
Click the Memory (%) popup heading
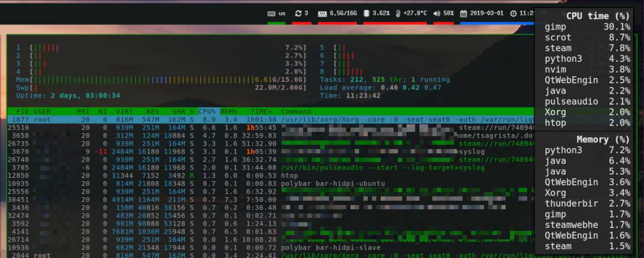(x=603, y=139)
